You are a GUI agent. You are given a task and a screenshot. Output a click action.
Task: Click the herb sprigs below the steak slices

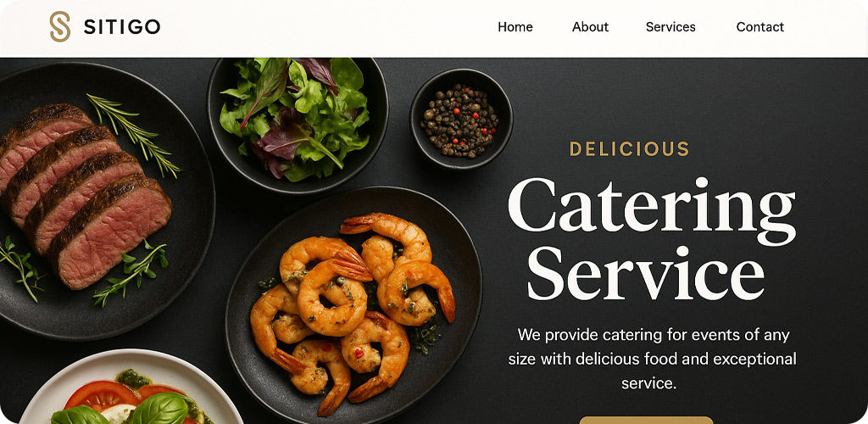(x=131, y=271)
